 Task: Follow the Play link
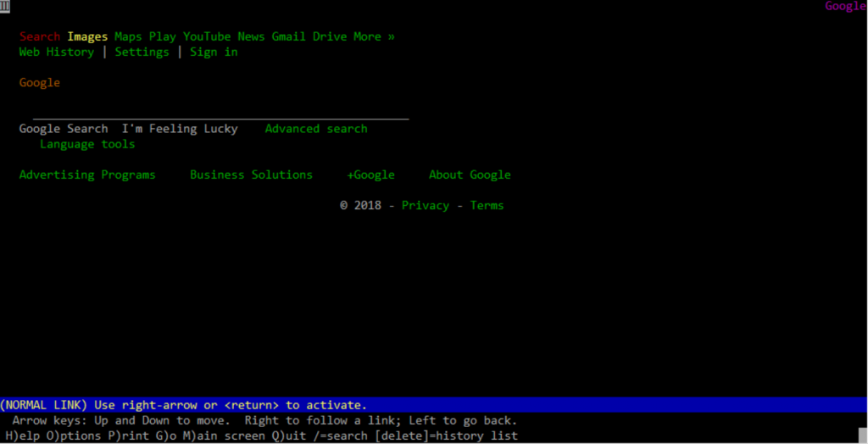pyautogui.click(x=162, y=36)
